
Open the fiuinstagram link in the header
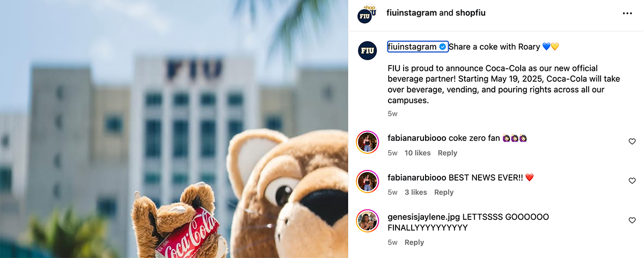(412, 13)
